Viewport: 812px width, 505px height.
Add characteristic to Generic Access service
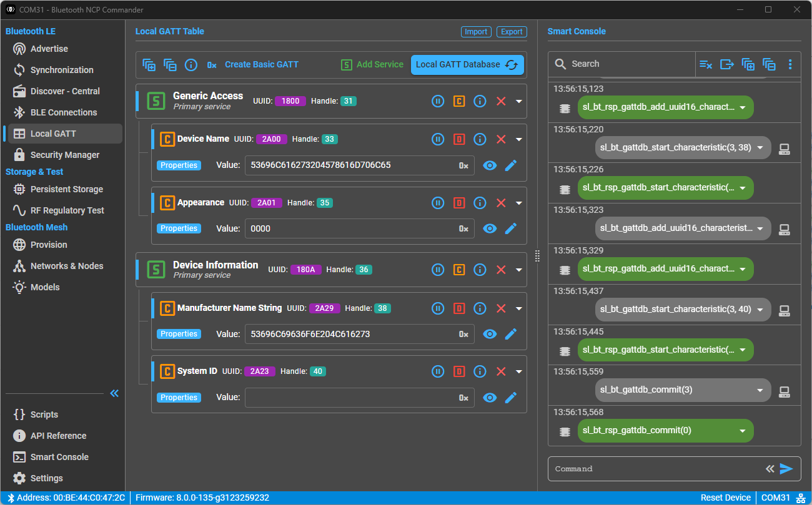tap(459, 101)
